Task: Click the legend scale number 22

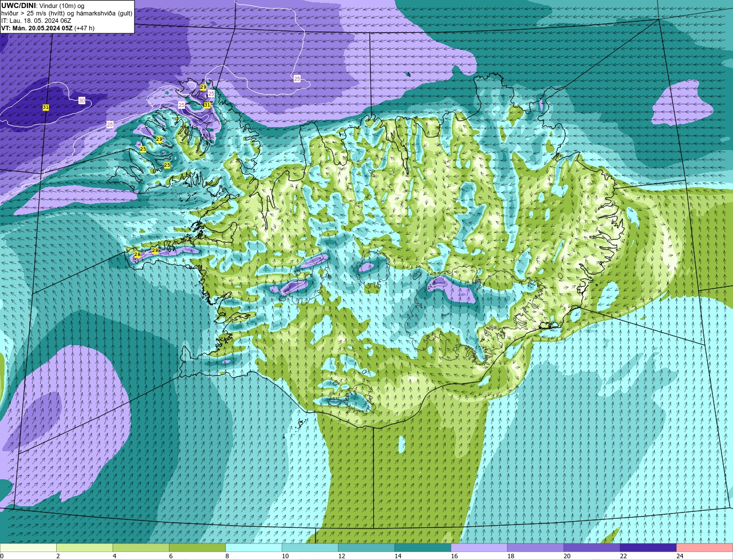Action: coord(623,556)
